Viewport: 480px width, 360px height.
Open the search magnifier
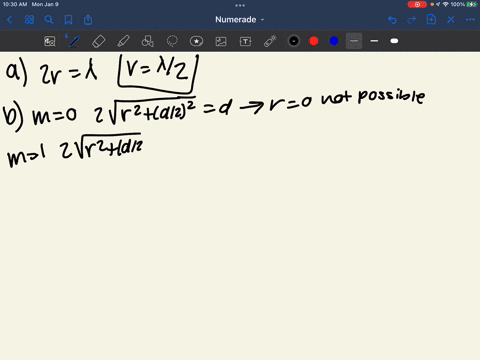pyautogui.click(x=49, y=20)
